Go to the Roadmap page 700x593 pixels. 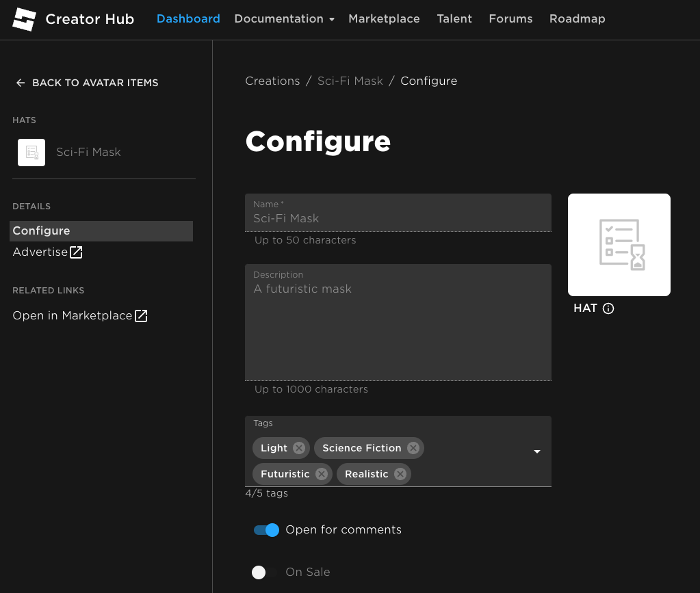(x=577, y=19)
